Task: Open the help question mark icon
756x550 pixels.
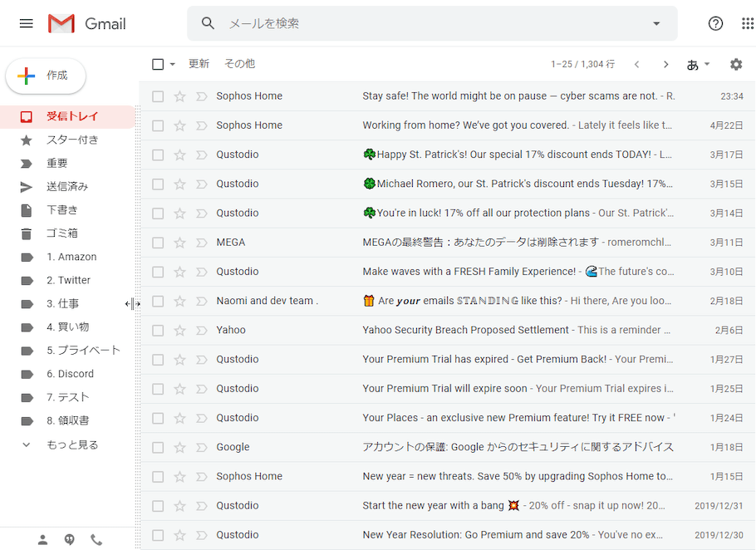Action: [x=715, y=23]
